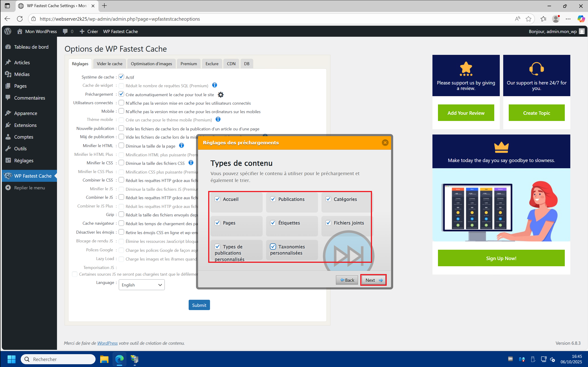
Task: Uncheck the Étiquettes checkbox
Action: click(273, 223)
